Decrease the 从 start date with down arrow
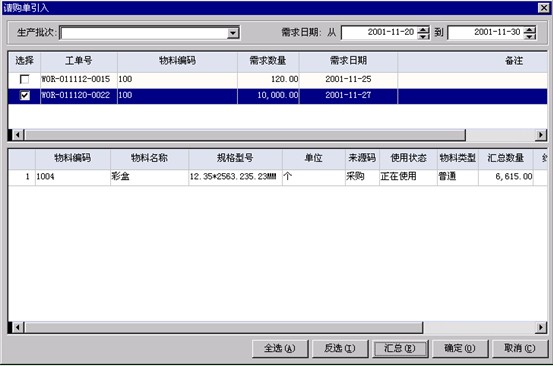 (423, 36)
